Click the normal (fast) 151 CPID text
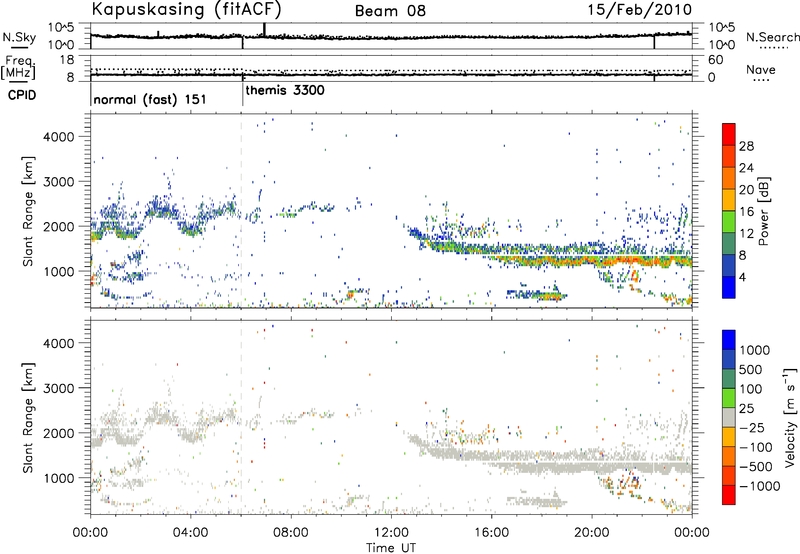Screen dimensions: 800x554 [x=150, y=99]
